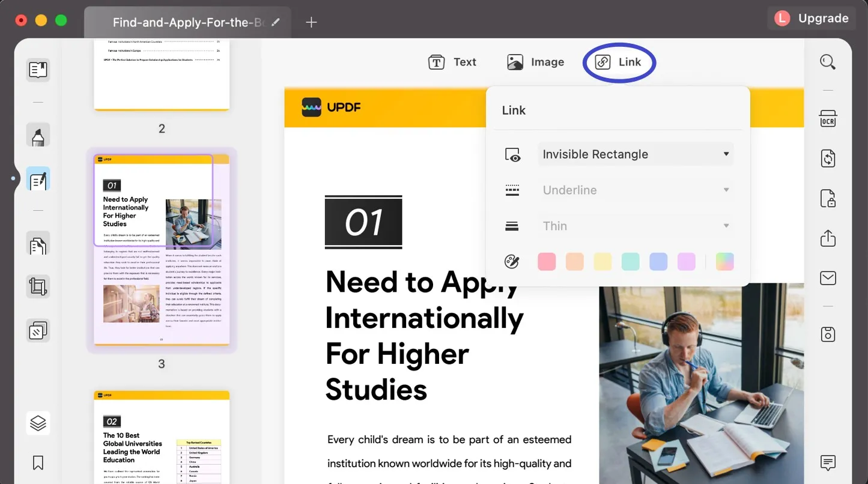This screenshot has width=868, height=484.
Task: Open the search magnifier tool
Action: pyautogui.click(x=828, y=62)
